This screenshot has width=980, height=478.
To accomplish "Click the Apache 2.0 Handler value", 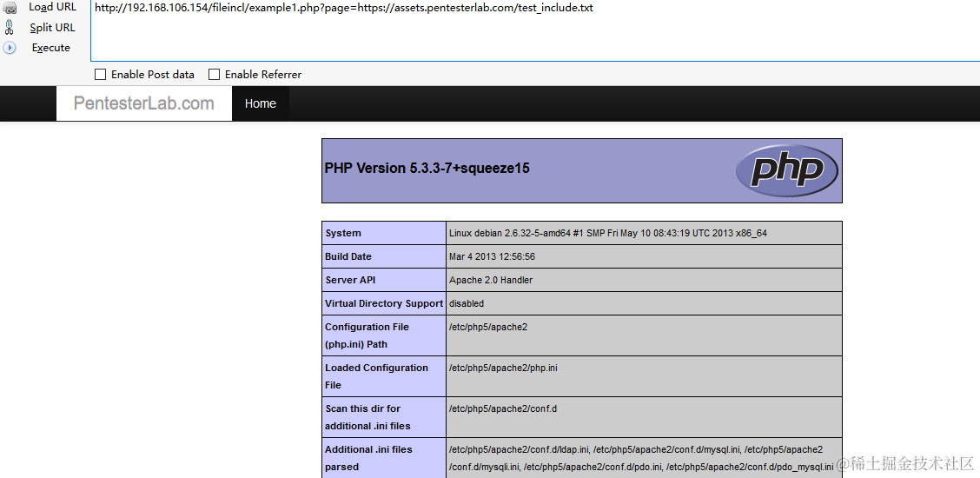I will click(491, 280).
